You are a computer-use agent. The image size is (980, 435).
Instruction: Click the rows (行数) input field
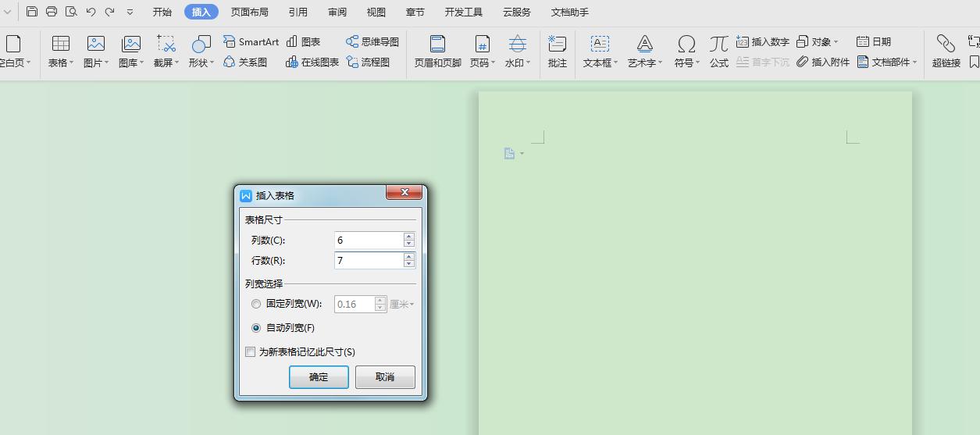[369, 261]
